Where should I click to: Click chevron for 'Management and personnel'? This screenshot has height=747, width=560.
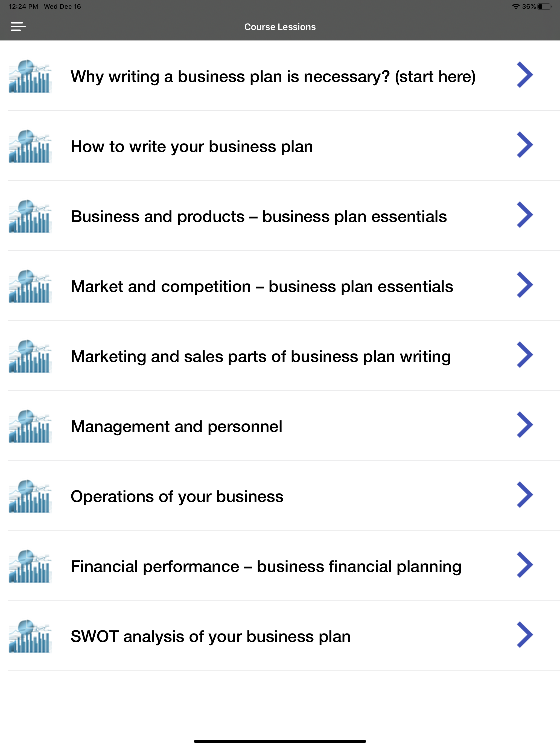click(524, 425)
